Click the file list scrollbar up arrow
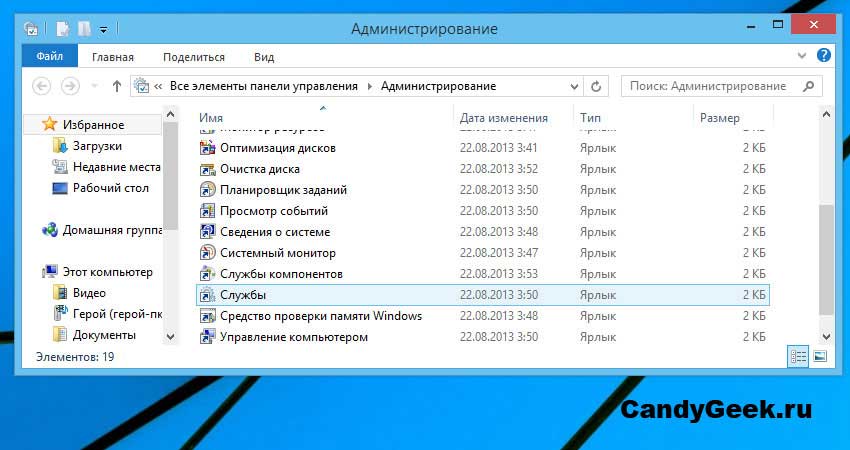The image size is (850, 450). (826, 114)
